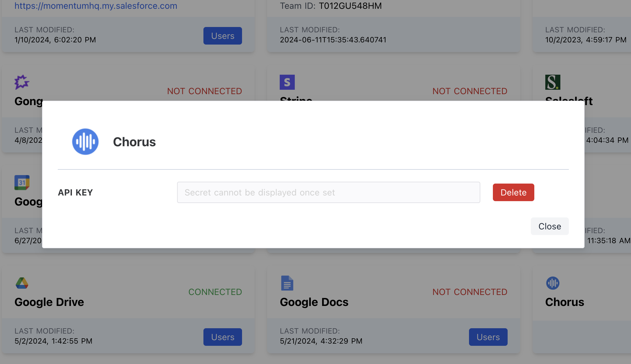Click the Google Docs document icon
631x364 pixels.
(x=287, y=283)
